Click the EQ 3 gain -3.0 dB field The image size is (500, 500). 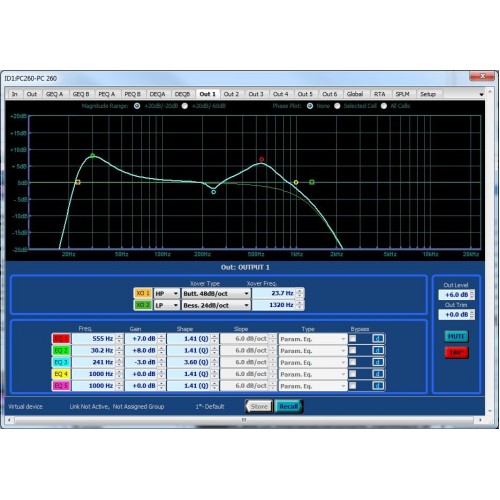(x=141, y=362)
